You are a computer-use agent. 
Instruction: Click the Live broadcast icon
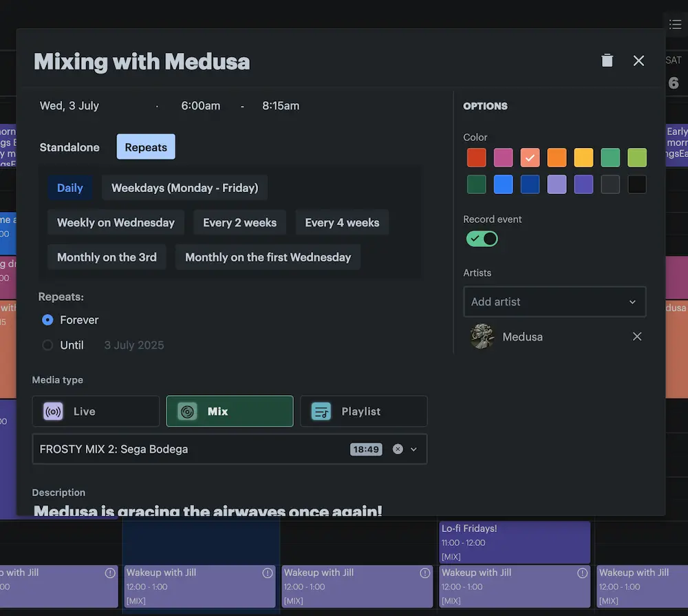pyautogui.click(x=53, y=412)
